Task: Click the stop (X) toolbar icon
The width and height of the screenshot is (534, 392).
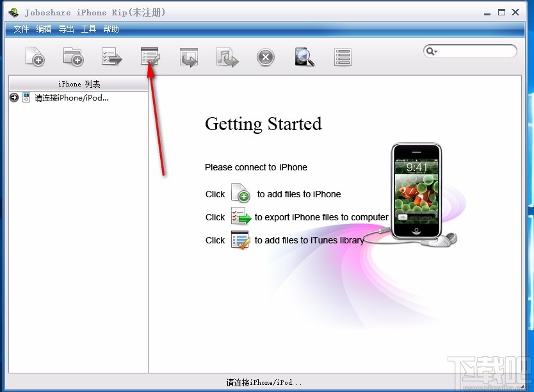Action: click(x=265, y=57)
